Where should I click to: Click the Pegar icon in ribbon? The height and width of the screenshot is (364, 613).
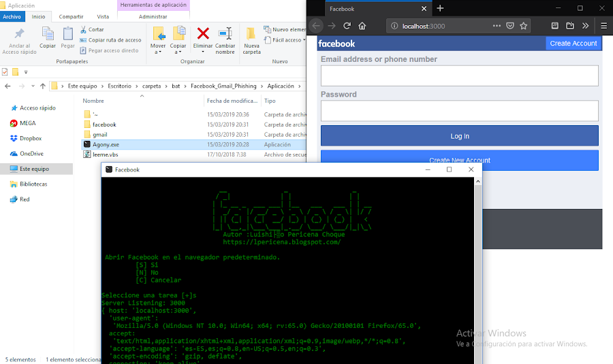coord(67,34)
